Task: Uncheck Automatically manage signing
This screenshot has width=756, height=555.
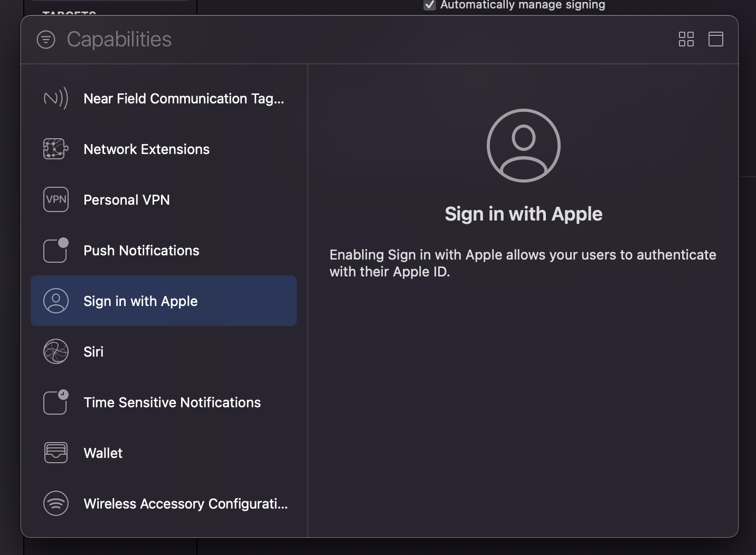Action: [430, 5]
